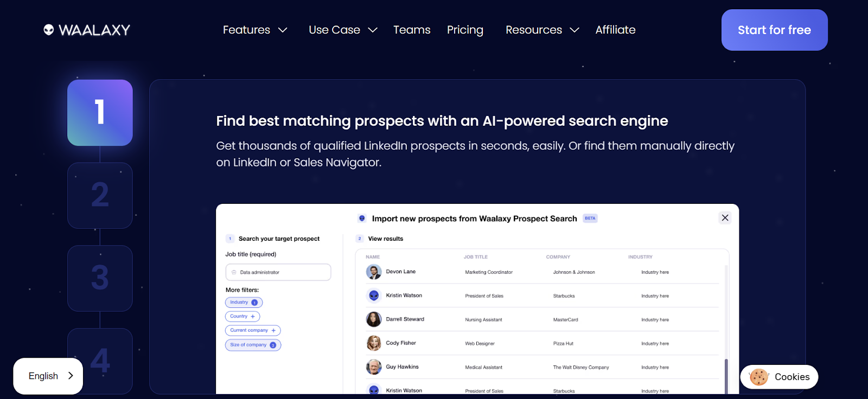Click Darrell Steward's avatar
The height and width of the screenshot is (399, 868).
tap(374, 319)
